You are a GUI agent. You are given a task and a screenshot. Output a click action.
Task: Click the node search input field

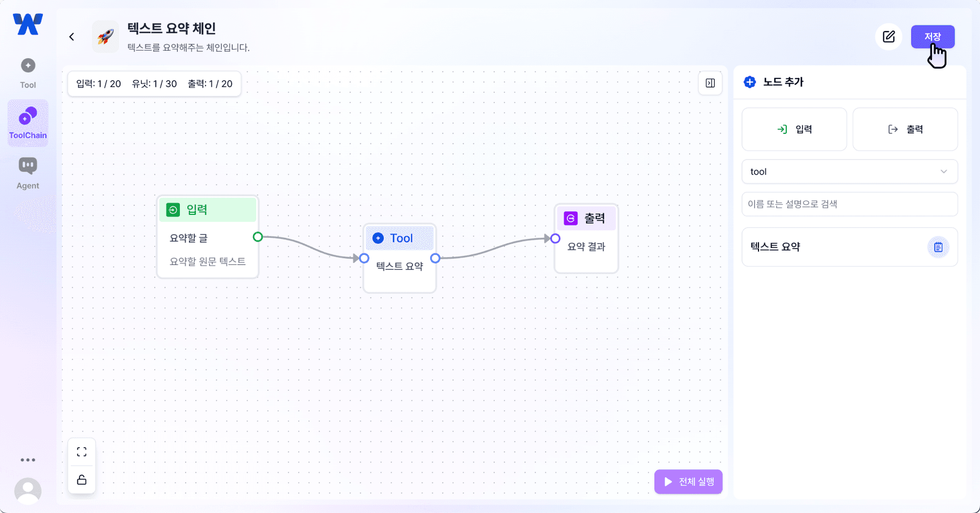(849, 204)
